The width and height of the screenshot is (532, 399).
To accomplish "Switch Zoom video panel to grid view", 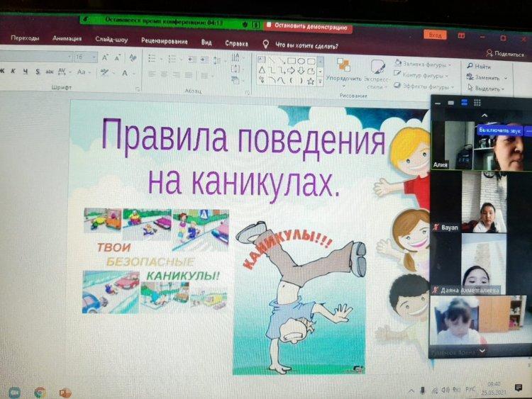I will pyautogui.click(x=477, y=102).
